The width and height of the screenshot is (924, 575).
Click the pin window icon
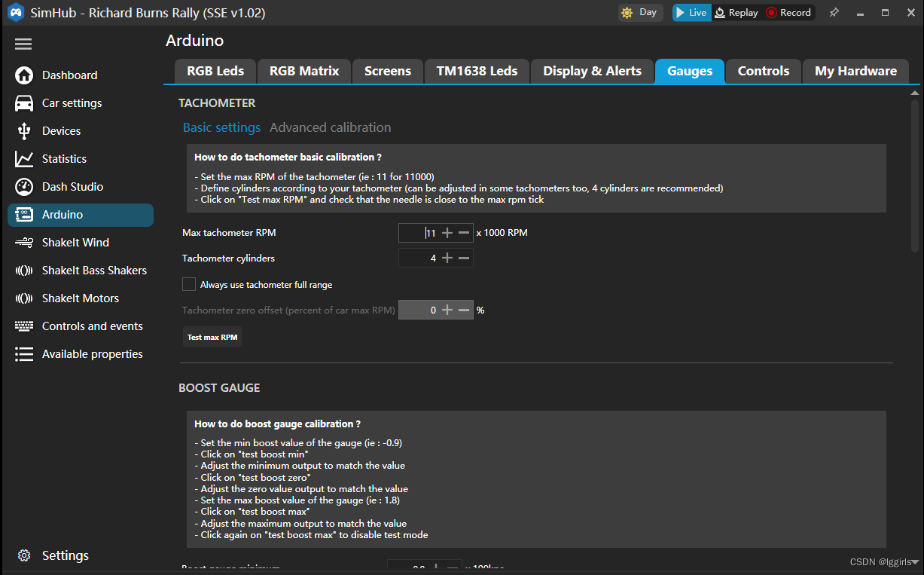coord(834,13)
